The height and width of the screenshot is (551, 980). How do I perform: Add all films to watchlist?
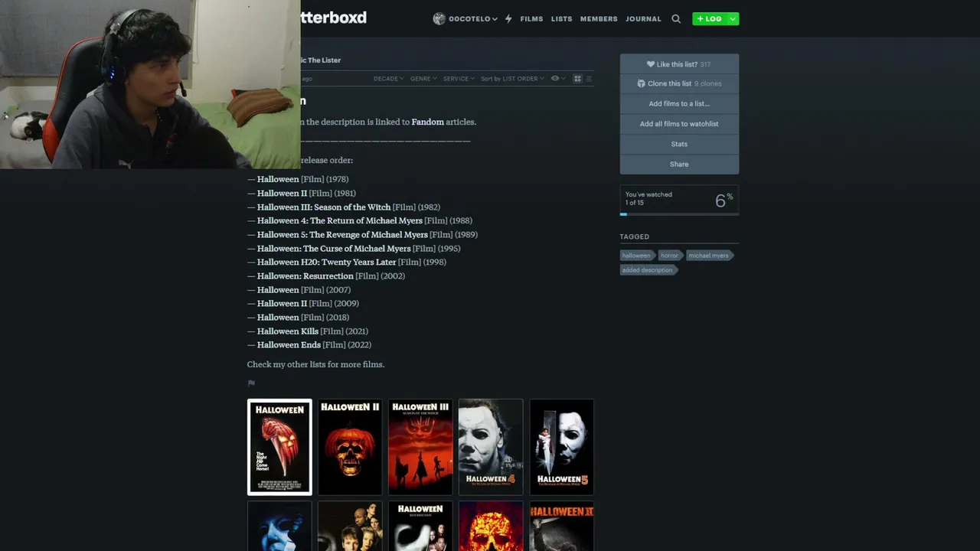(x=679, y=124)
